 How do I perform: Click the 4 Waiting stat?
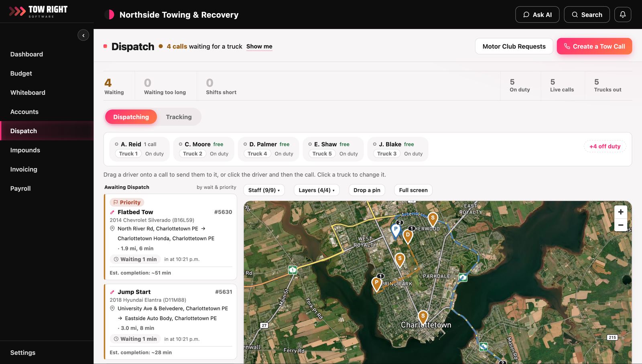114,86
